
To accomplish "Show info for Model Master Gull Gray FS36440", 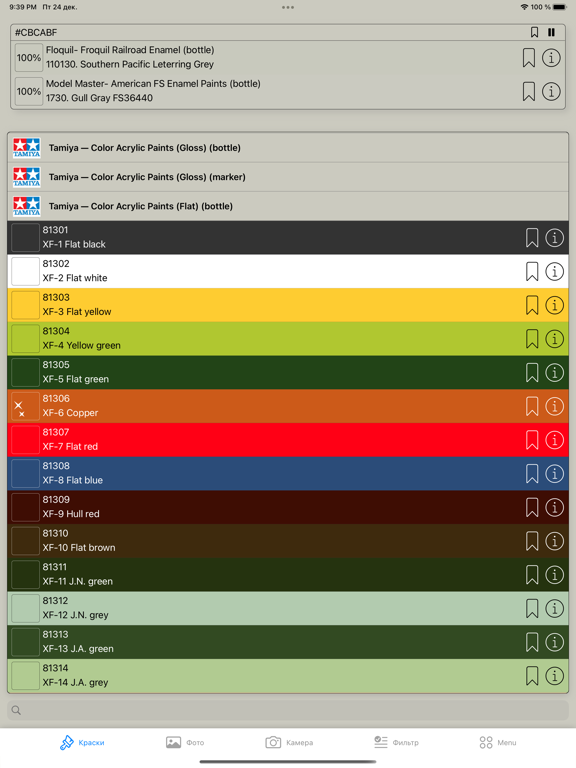I will coord(551,92).
